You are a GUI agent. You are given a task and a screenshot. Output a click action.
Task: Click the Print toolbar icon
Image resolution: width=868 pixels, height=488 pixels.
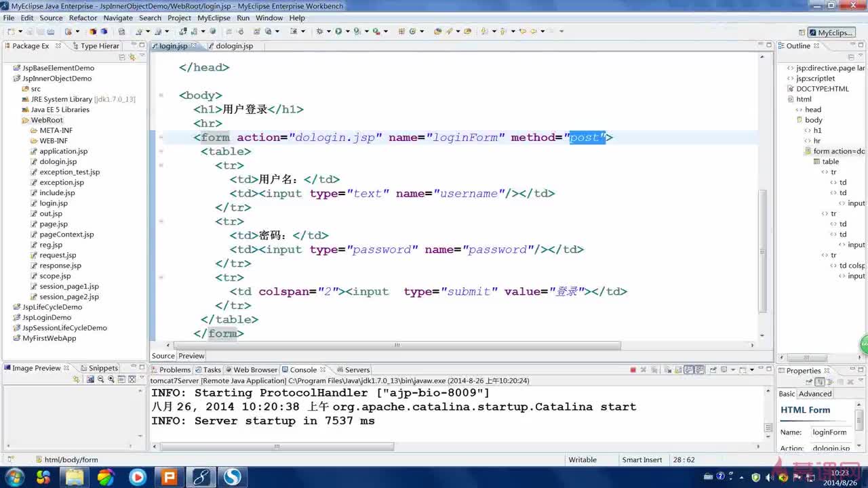pos(50,31)
